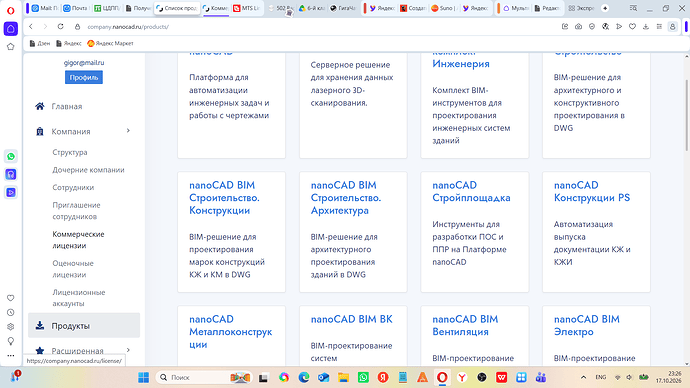Open the sidebar three-dots menu
Screen dimensions: 690x388
11,355
